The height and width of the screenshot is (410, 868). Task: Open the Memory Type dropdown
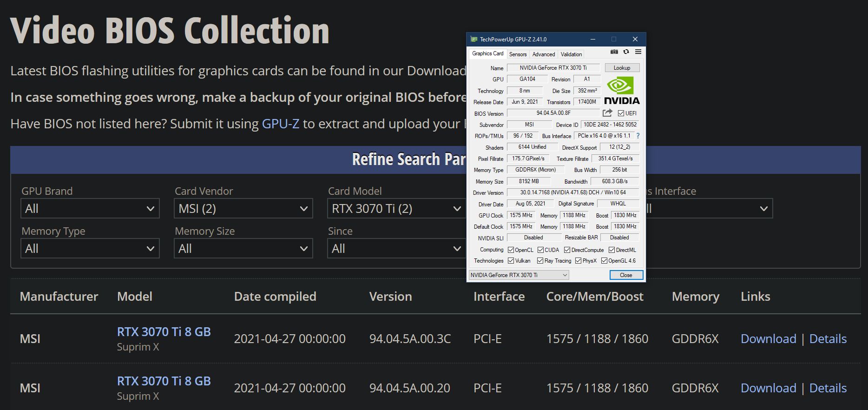pyautogui.click(x=90, y=248)
